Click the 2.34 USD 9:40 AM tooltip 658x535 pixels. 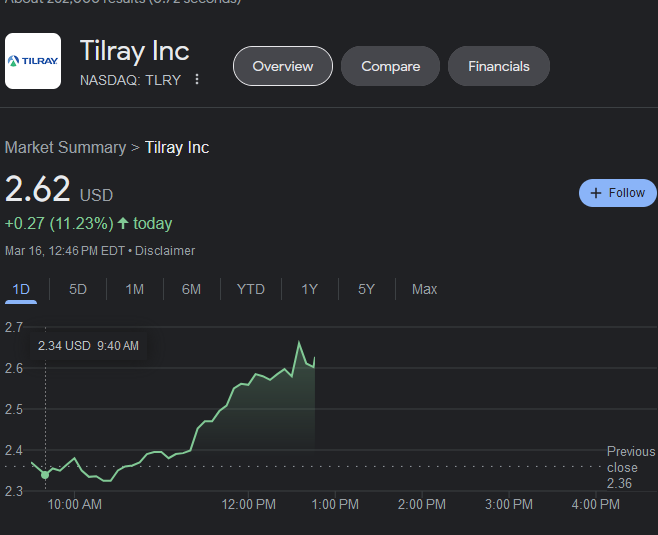tap(88, 346)
